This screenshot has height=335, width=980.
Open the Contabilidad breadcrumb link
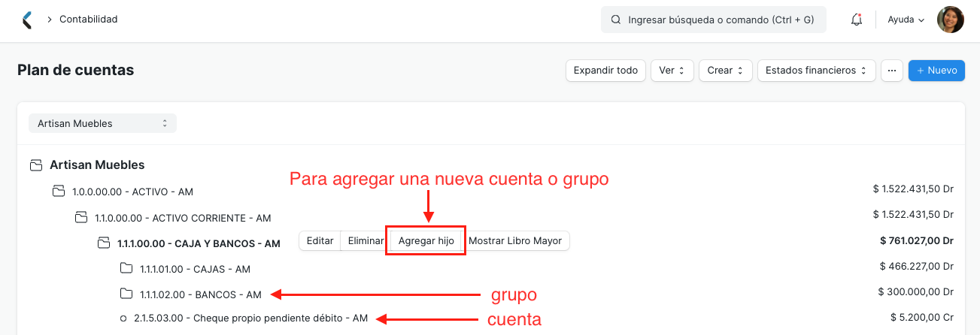(x=89, y=20)
